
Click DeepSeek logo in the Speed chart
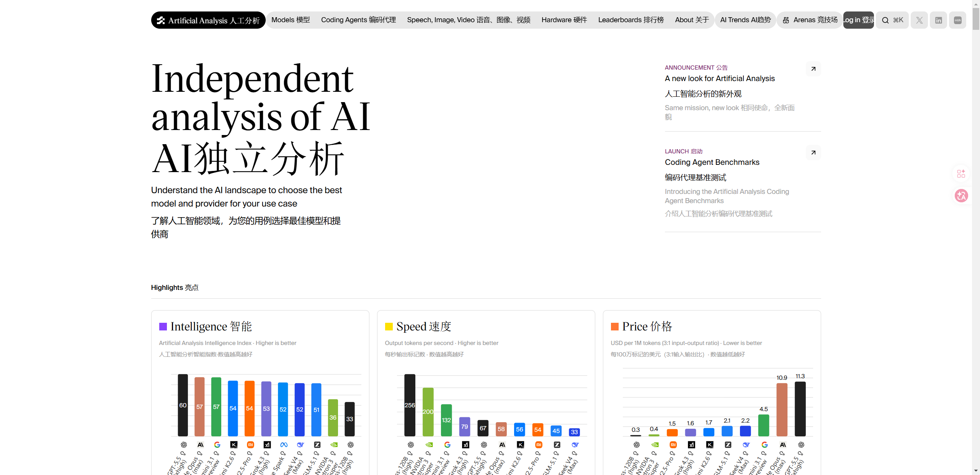575,445
